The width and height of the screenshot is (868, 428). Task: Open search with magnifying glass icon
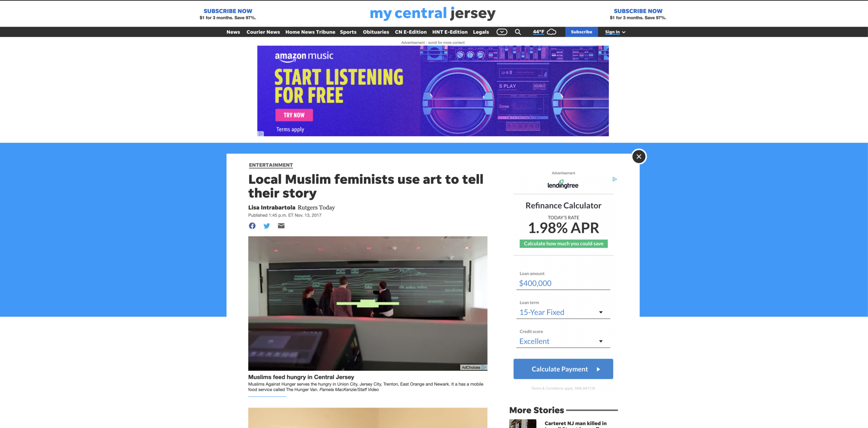pos(518,32)
